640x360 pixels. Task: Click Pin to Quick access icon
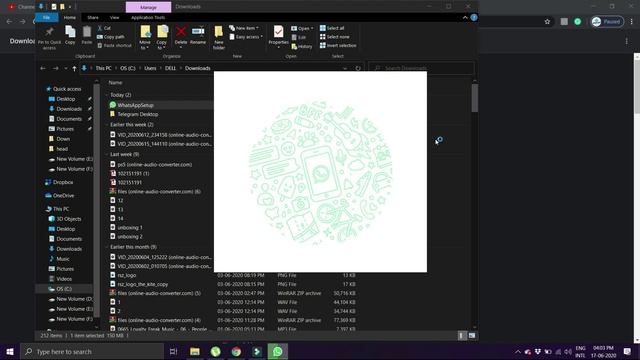pyautogui.click(x=49, y=32)
